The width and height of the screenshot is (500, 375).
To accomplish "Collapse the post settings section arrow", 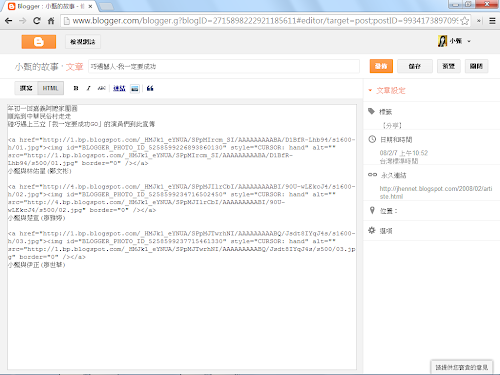I will click(x=370, y=90).
